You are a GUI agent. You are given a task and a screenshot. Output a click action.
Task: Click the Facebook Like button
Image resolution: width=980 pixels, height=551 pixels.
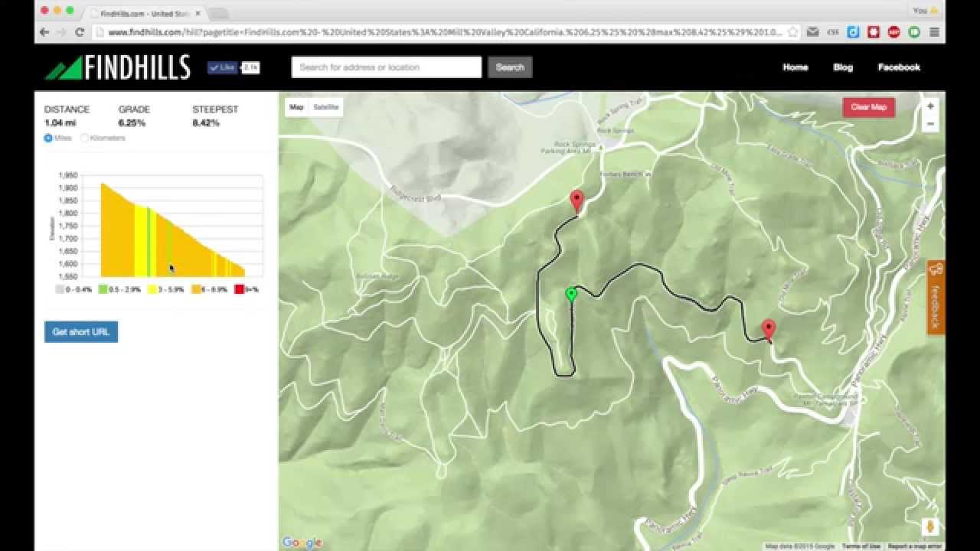click(x=223, y=67)
